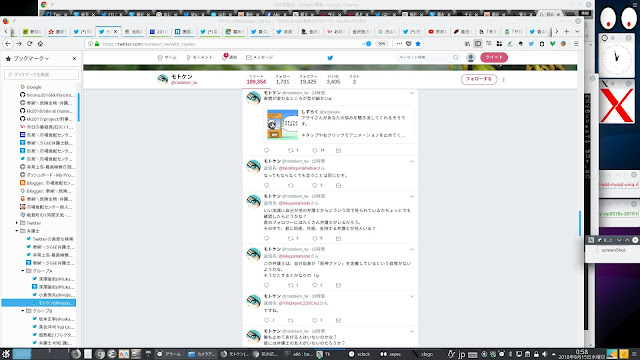
Task: Switch to the Yahoo tab
Action: tap(336, 31)
